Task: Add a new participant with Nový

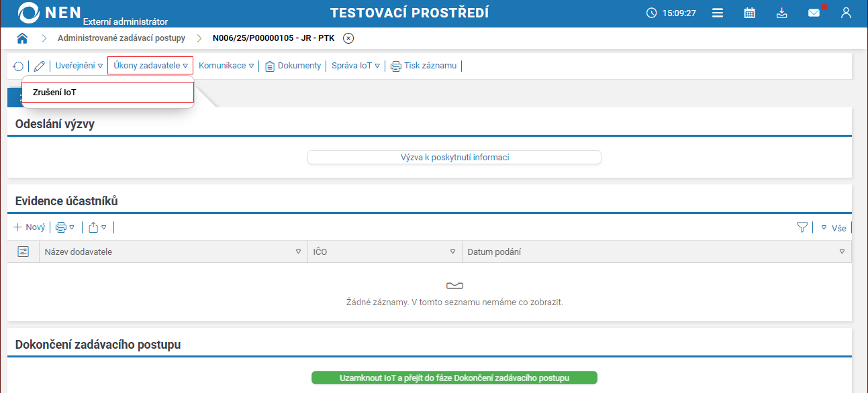Action: (x=29, y=227)
